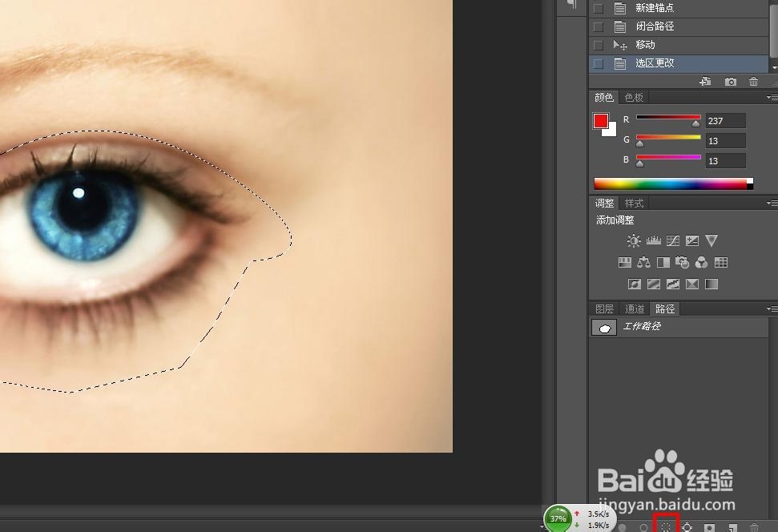Image resolution: width=778 pixels, height=532 pixels.
Task: Load path as selection with highlighted icon
Action: 665,526
